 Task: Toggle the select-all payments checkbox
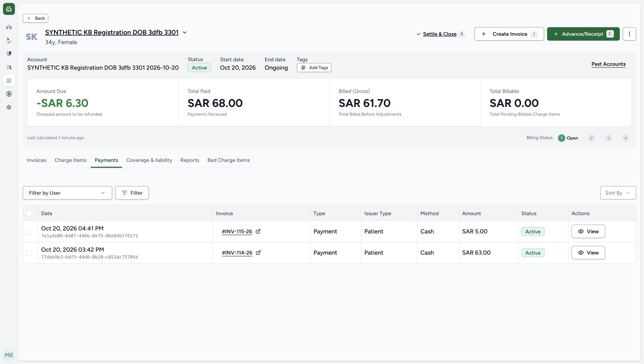tap(29, 213)
